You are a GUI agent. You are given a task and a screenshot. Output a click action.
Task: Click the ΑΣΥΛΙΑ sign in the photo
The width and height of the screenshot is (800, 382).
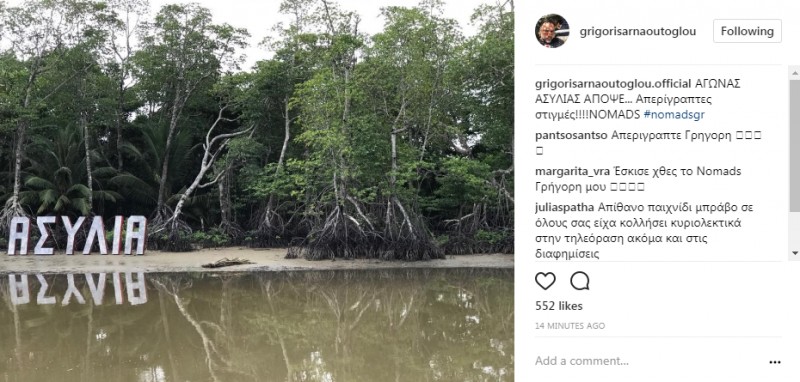tap(78, 235)
